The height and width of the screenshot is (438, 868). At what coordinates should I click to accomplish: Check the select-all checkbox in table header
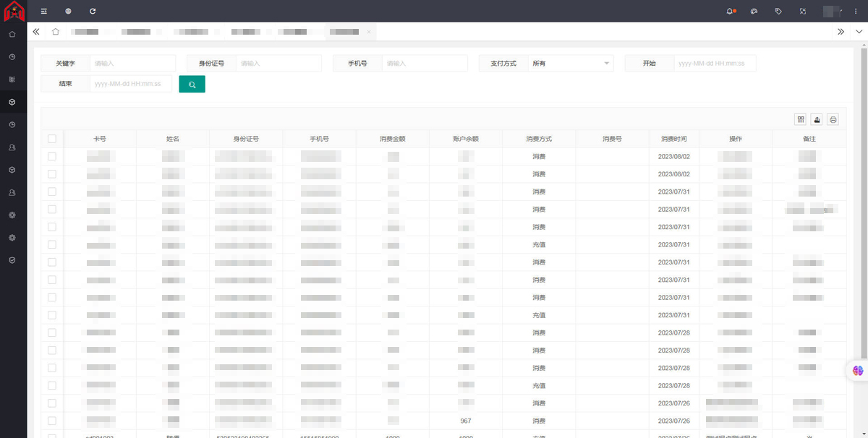click(x=52, y=139)
